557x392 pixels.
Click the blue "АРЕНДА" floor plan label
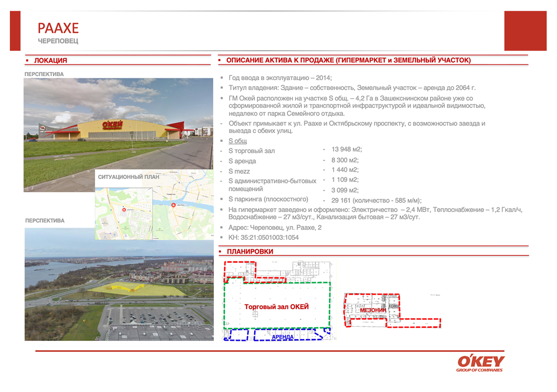click(283, 337)
